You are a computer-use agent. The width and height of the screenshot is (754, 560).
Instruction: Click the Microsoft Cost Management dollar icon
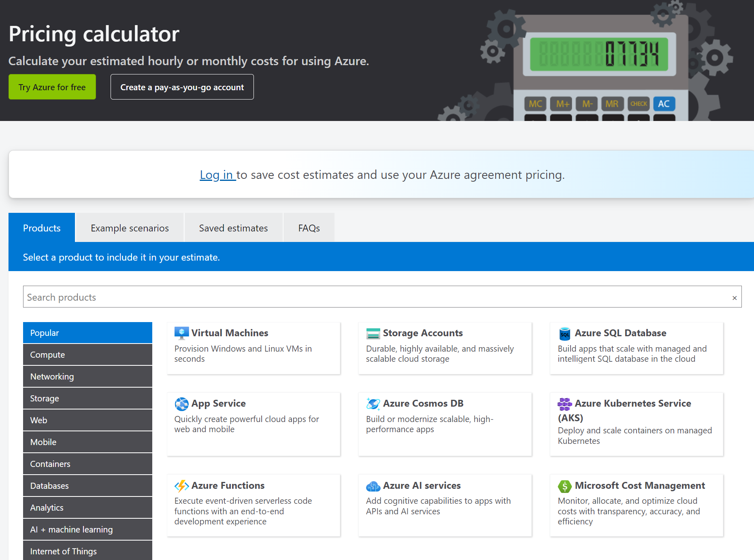click(564, 486)
